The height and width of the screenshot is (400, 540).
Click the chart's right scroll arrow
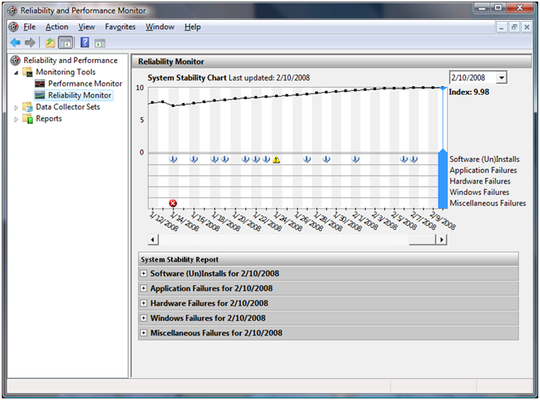tap(442, 239)
